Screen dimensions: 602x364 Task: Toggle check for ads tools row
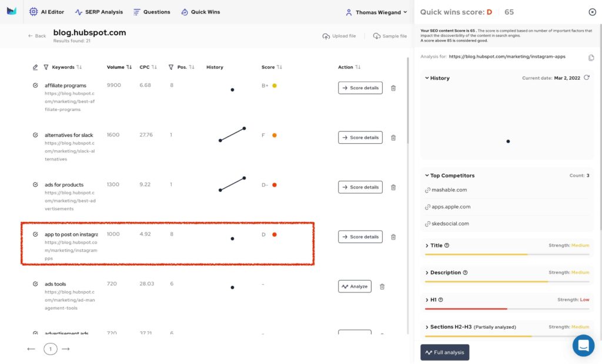[x=35, y=284]
